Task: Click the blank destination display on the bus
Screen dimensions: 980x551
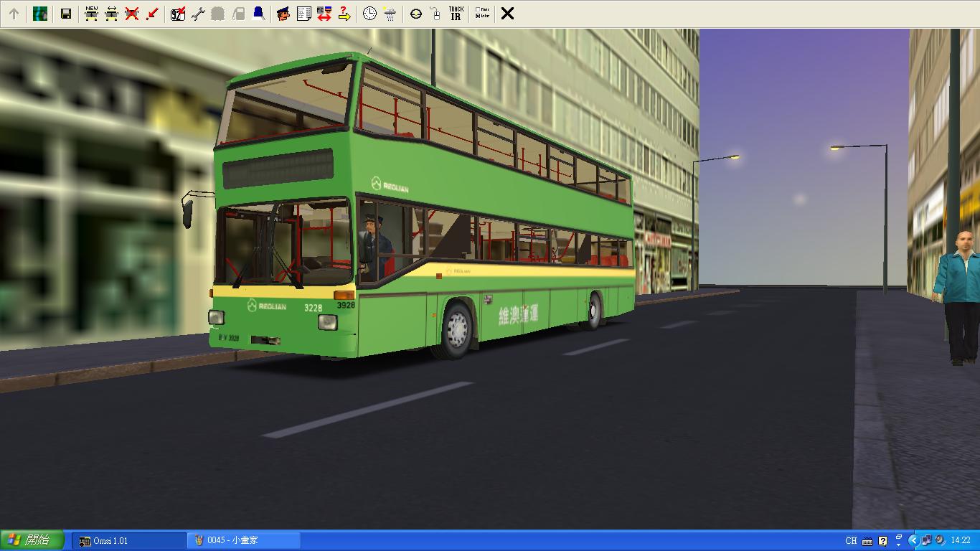Action: (x=278, y=168)
